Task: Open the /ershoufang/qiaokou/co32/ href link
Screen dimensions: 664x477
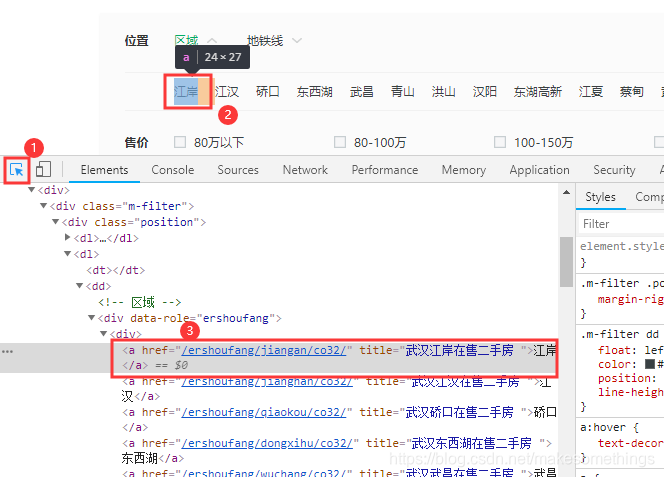Action: pyautogui.click(x=264, y=412)
